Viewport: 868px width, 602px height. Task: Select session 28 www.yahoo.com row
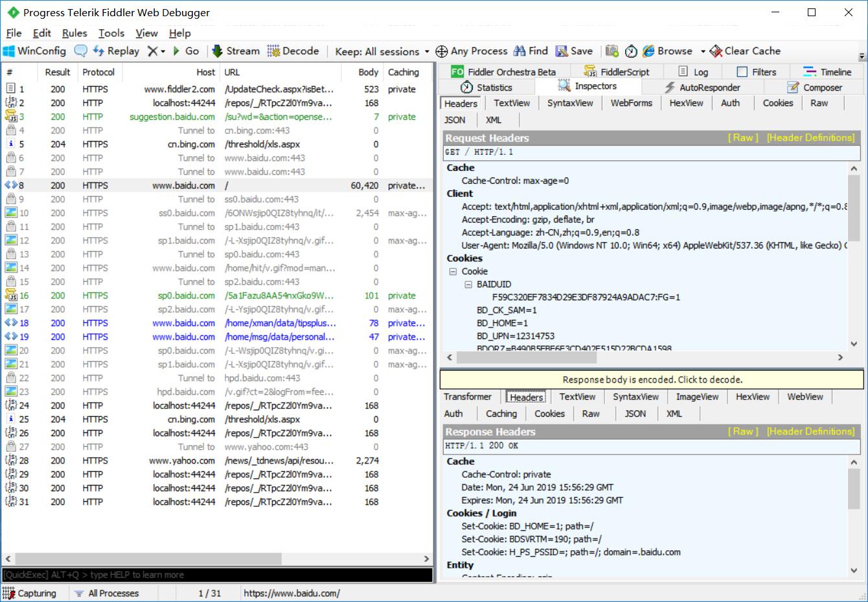216,461
